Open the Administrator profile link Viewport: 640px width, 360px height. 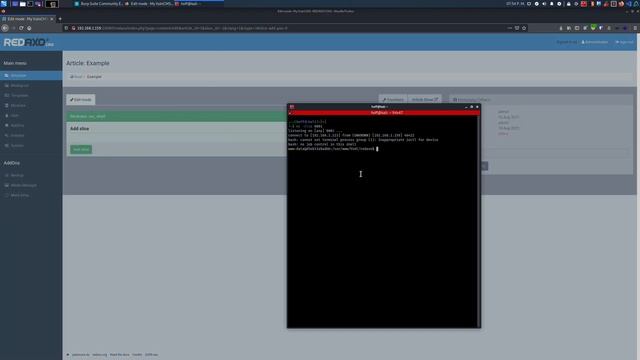pyautogui.click(x=595, y=42)
